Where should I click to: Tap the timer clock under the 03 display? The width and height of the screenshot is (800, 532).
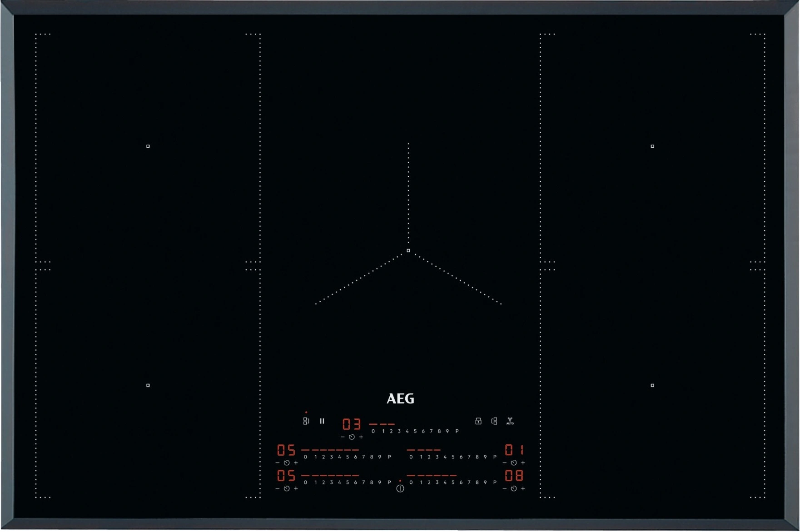(x=352, y=437)
